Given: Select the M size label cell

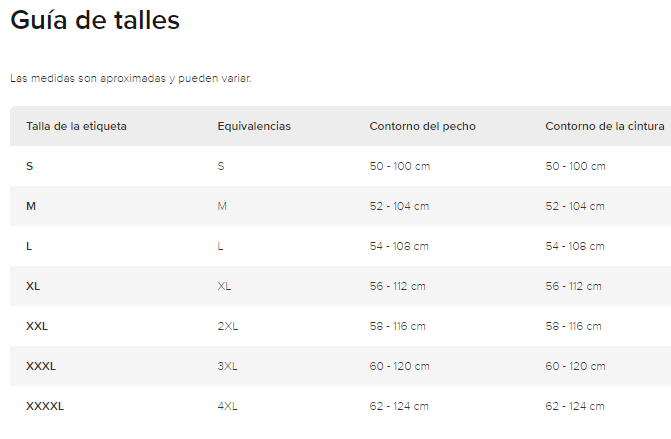Looking at the screenshot, I should [x=31, y=206].
